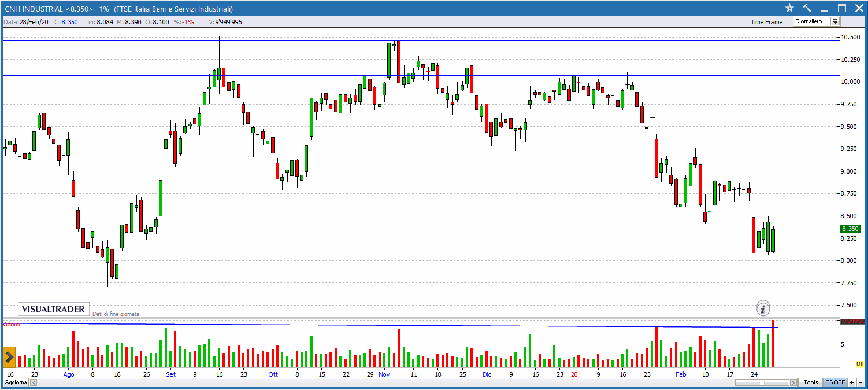Zoom out with the minus button
This screenshot has height=390, width=868.
coord(860,382)
